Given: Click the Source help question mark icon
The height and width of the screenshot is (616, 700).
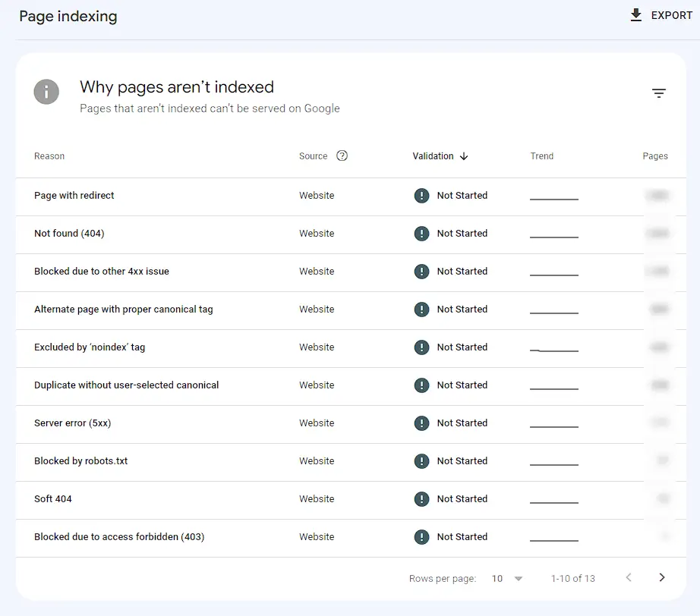Looking at the screenshot, I should pyautogui.click(x=342, y=156).
